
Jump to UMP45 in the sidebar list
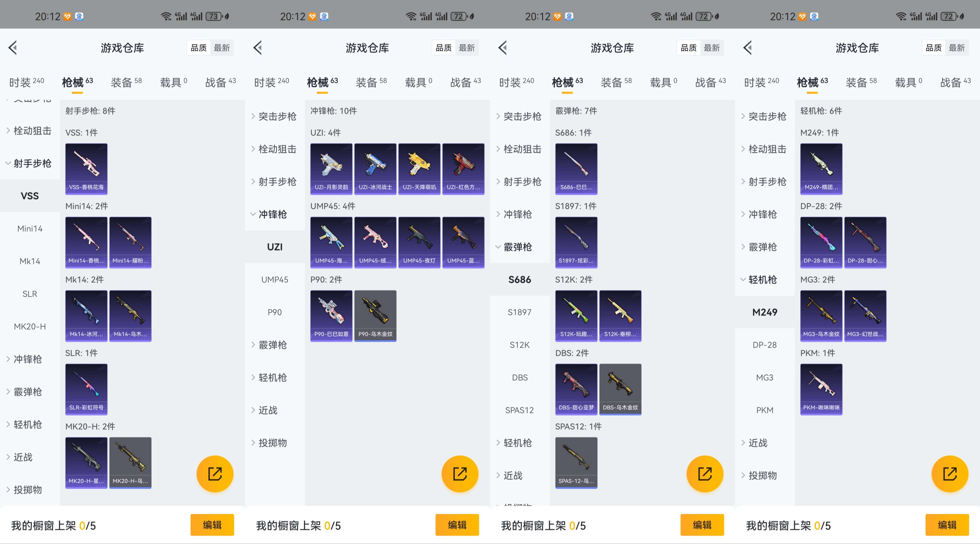(x=275, y=280)
